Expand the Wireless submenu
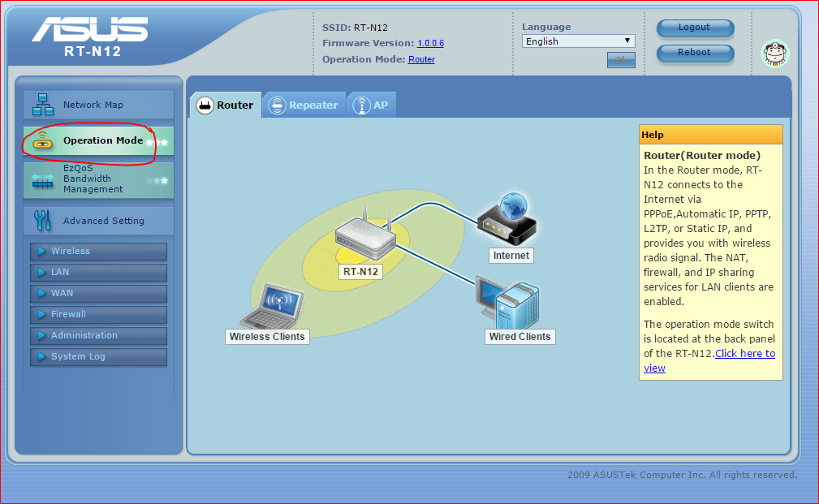 pyautogui.click(x=99, y=252)
